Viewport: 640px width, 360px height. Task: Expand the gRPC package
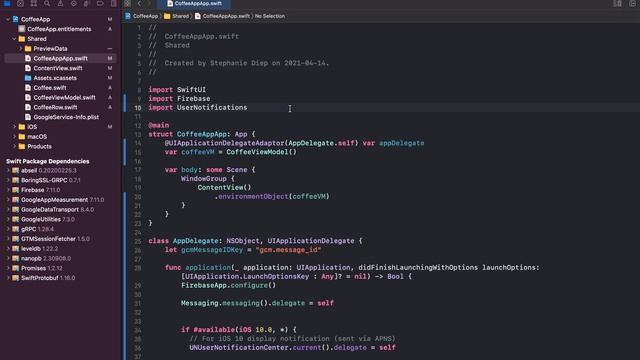tap(8, 229)
